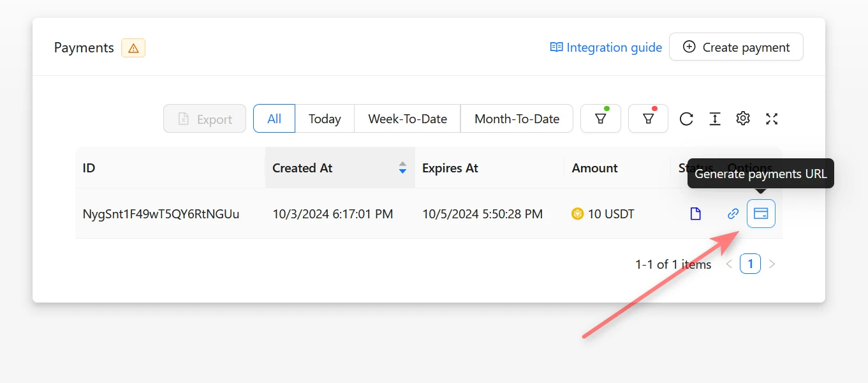Switch to the Month-To-Date filter

click(517, 119)
